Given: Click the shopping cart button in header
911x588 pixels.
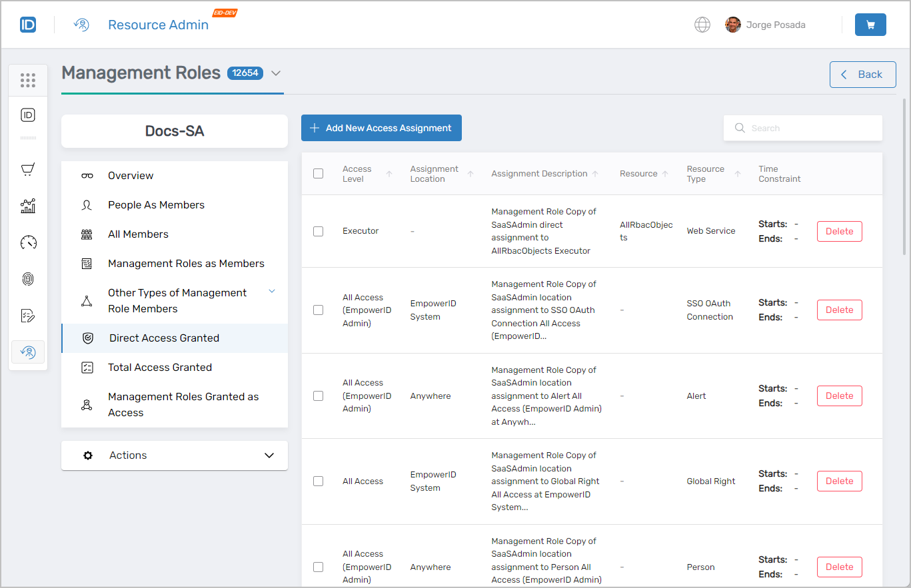Looking at the screenshot, I should click(870, 25).
